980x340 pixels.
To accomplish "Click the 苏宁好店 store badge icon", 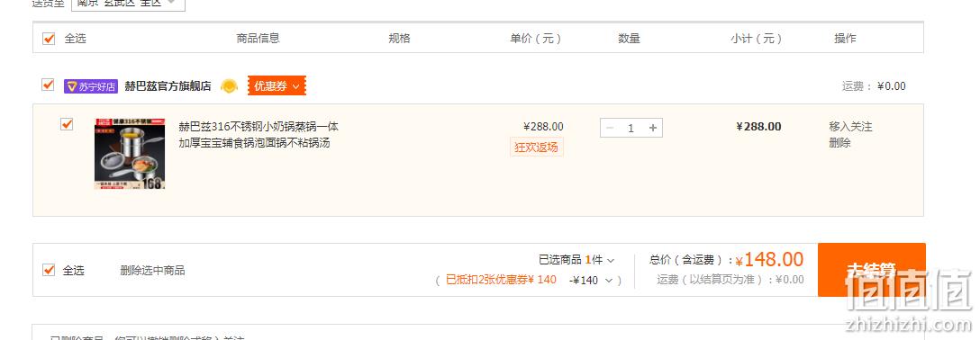I will coord(90,86).
